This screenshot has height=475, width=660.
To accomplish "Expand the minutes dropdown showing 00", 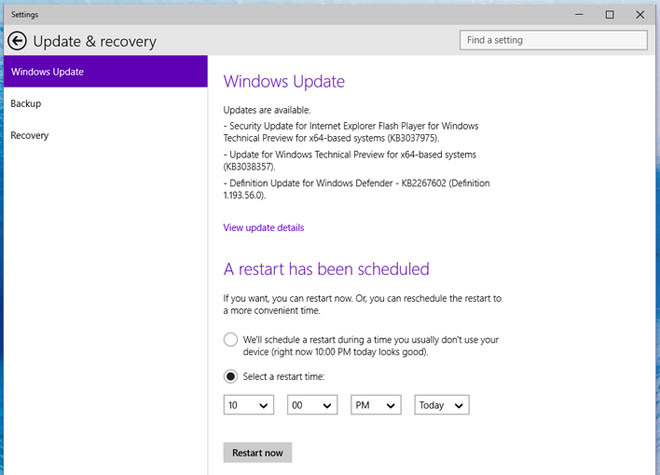I will [x=312, y=405].
